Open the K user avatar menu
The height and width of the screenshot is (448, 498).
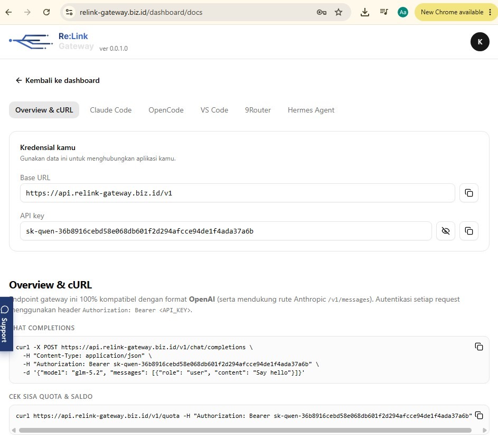coord(480,42)
